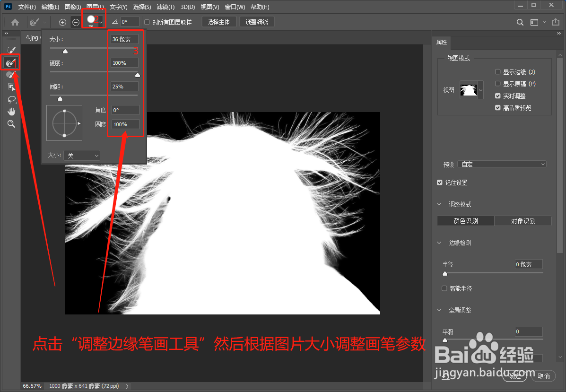
Task: Enable 显示边缘 (J) checkbox
Action: point(497,72)
